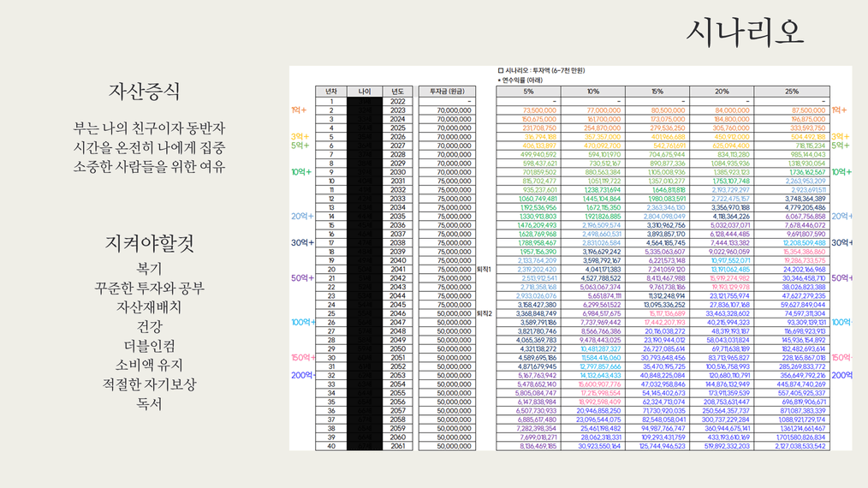Screen dimensions: 868x488
Task: Select the 자산증식 heading
Action: pyautogui.click(x=144, y=92)
